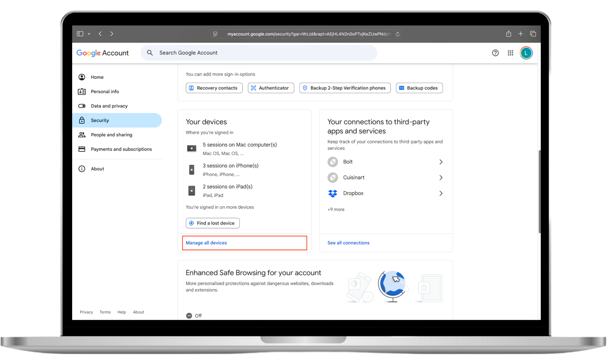This screenshot has width=607, height=364.
Task: Show tab overview in Safari toolbar
Action: 533,34
